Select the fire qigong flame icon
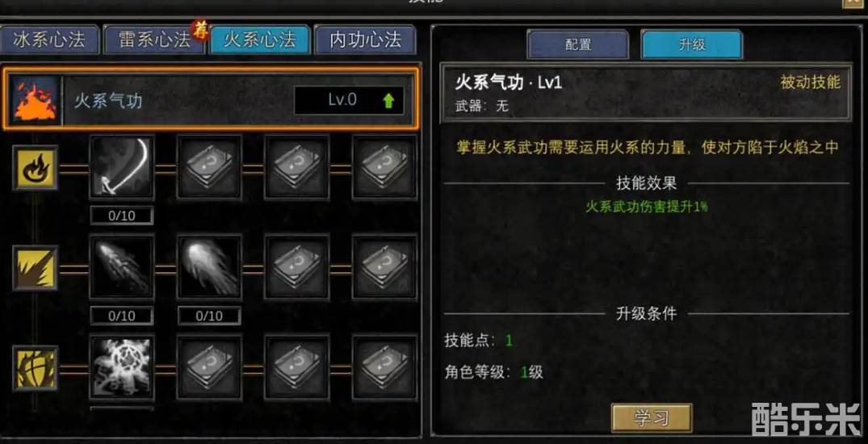The width and height of the screenshot is (868, 444). point(35,99)
